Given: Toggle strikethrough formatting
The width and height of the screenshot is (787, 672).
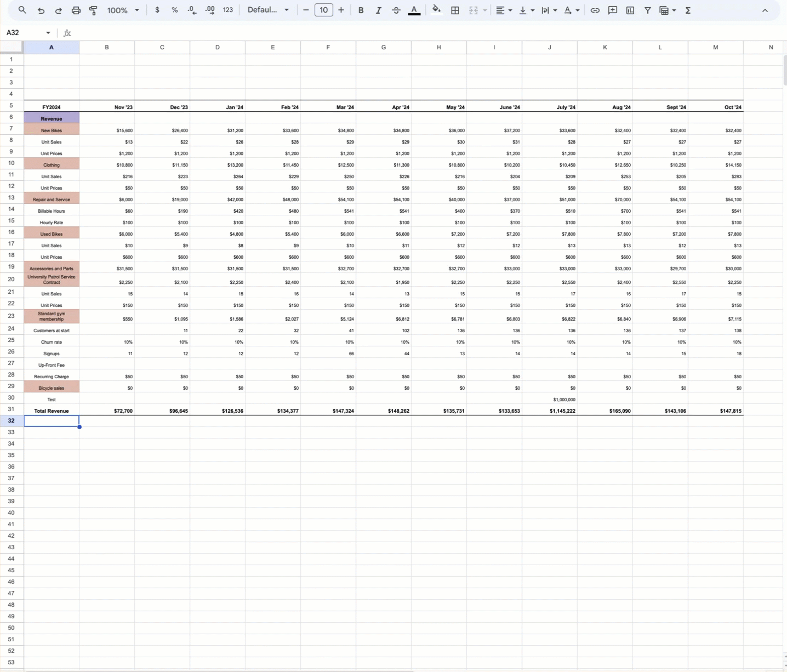Looking at the screenshot, I should point(396,10).
